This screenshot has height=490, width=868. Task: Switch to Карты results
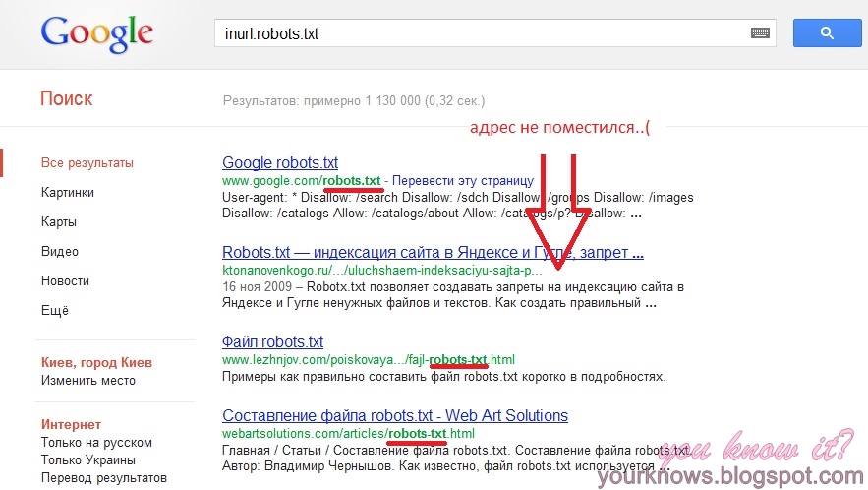[59, 221]
